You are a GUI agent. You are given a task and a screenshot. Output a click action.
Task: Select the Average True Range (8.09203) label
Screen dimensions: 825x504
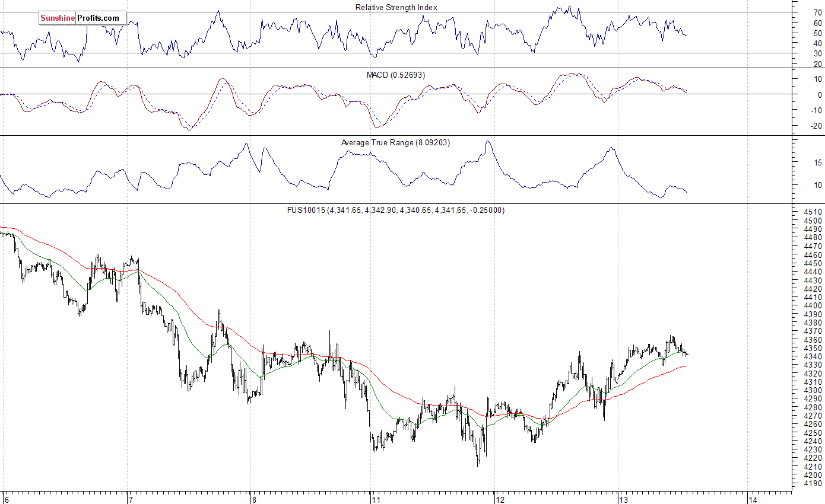point(395,142)
